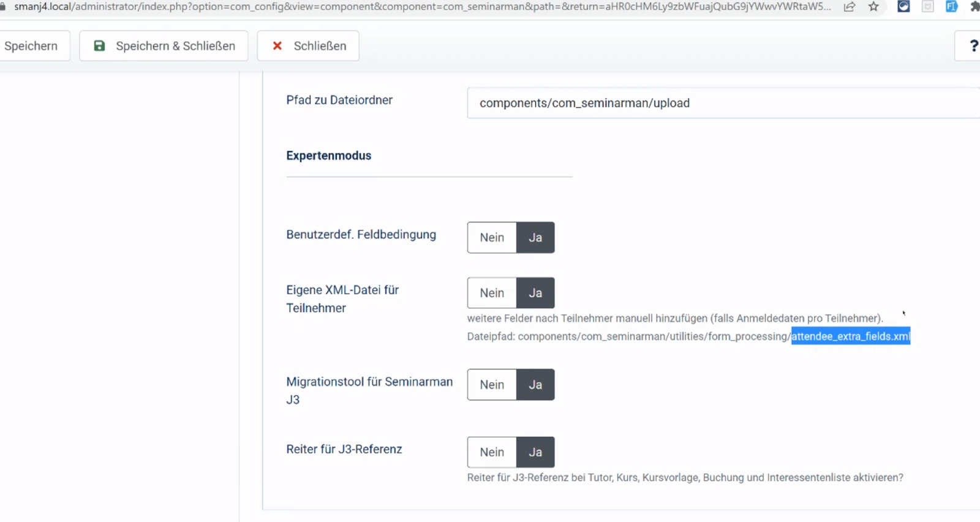Click the Speichern & Schließen label

click(x=175, y=46)
